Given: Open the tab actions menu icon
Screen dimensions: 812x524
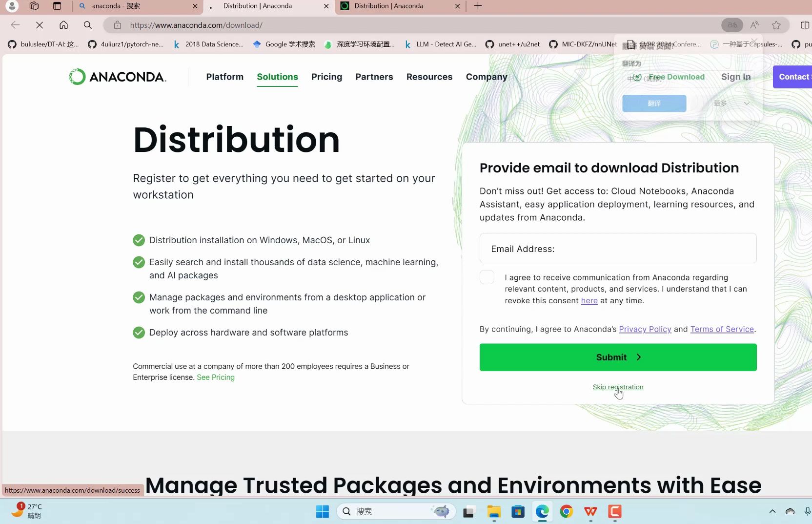Looking at the screenshot, I should point(57,6).
